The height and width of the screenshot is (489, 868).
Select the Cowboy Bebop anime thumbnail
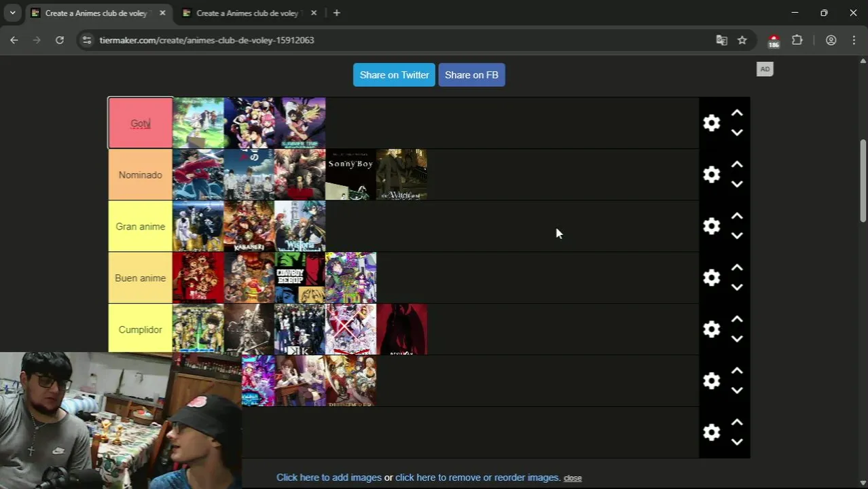[300, 278]
